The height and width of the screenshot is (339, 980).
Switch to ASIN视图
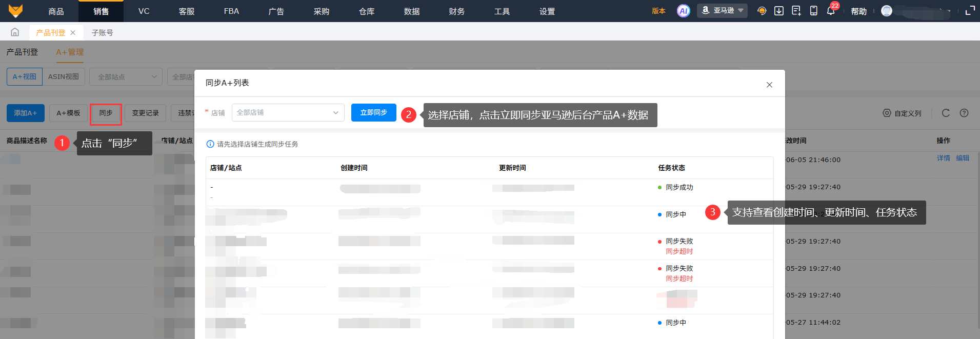point(64,77)
